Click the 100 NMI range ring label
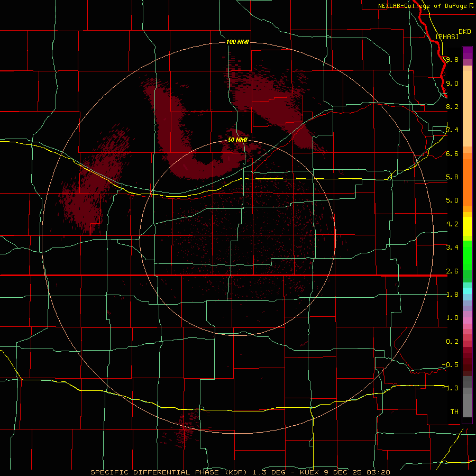This screenshot has width=476, height=476. click(237, 42)
